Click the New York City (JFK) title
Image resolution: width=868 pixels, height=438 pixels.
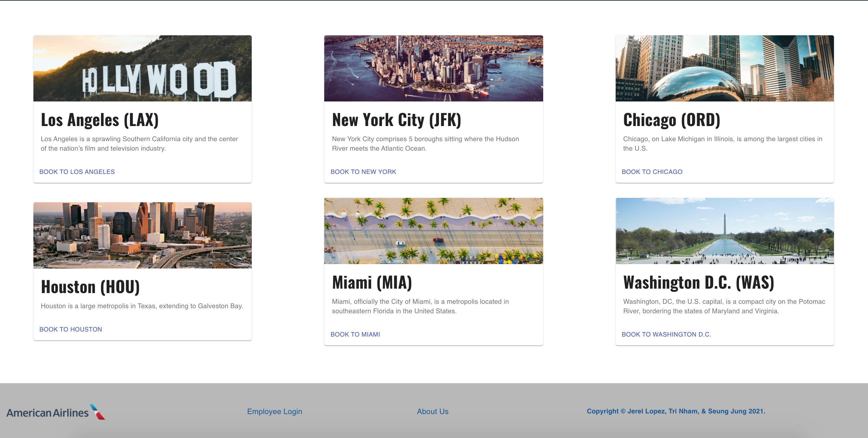pyautogui.click(x=396, y=120)
